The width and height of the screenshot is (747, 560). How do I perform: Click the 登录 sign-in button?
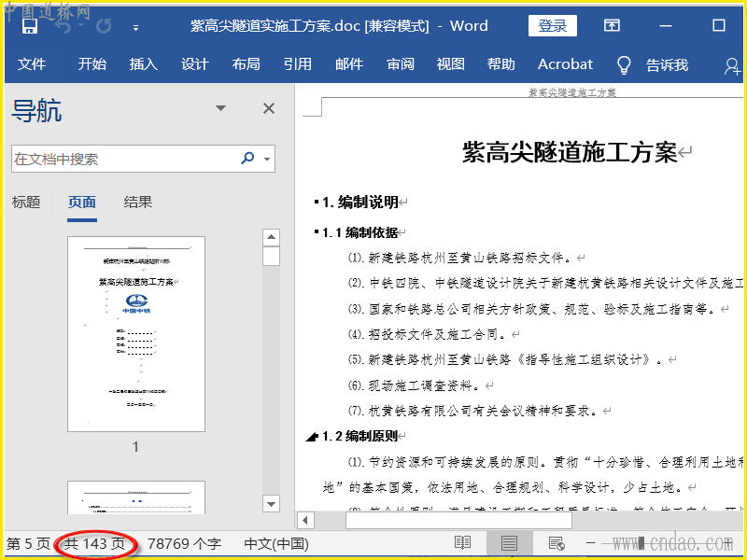[552, 26]
